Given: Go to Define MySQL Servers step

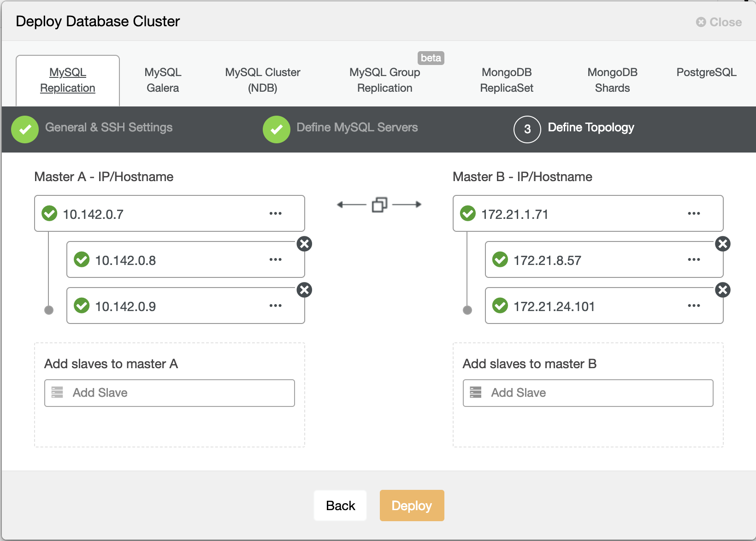Looking at the screenshot, I should click(x=357, y=128).
